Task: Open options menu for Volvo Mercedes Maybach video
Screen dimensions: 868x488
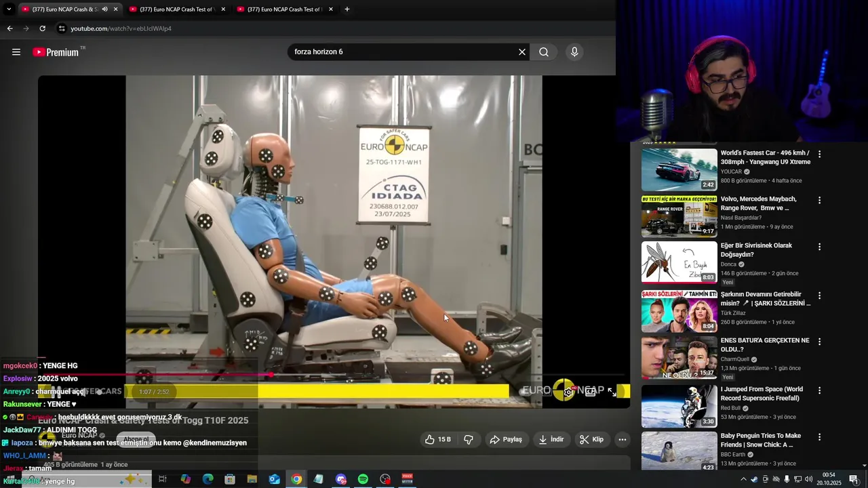Action: pos(819,201)
